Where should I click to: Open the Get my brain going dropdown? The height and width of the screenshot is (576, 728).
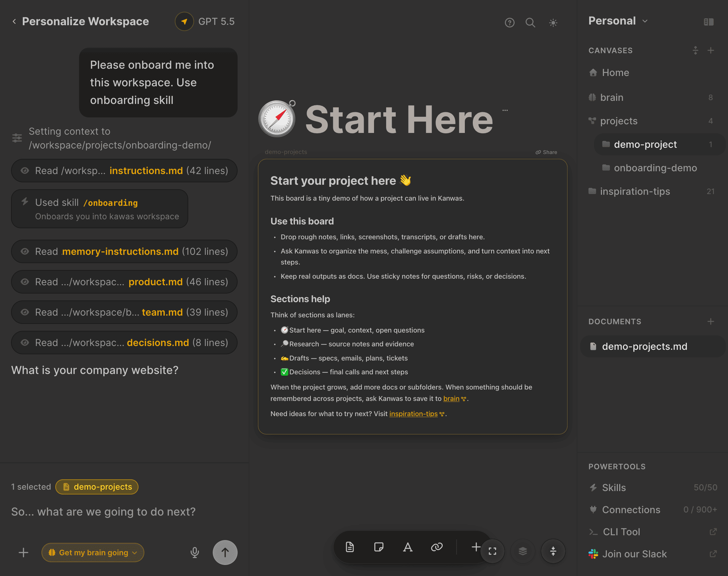93,553
